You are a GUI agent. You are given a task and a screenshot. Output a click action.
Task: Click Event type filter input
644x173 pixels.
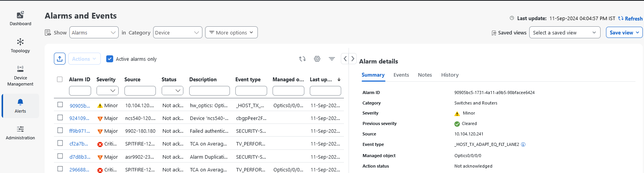[x=251, y=91]
